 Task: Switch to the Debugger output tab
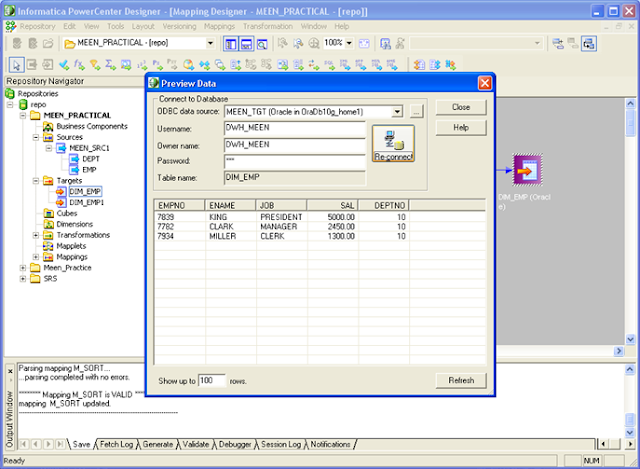click(235, 444)
